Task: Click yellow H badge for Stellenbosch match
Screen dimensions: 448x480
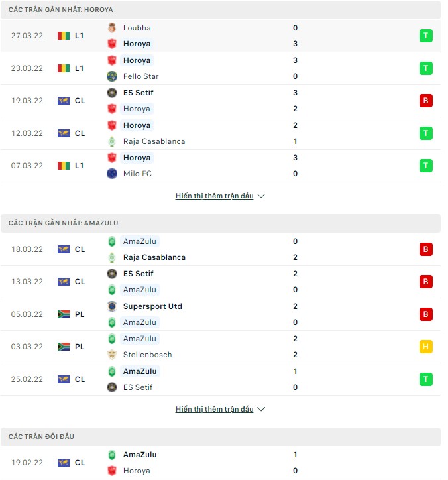Action: [x=425, y=347]
